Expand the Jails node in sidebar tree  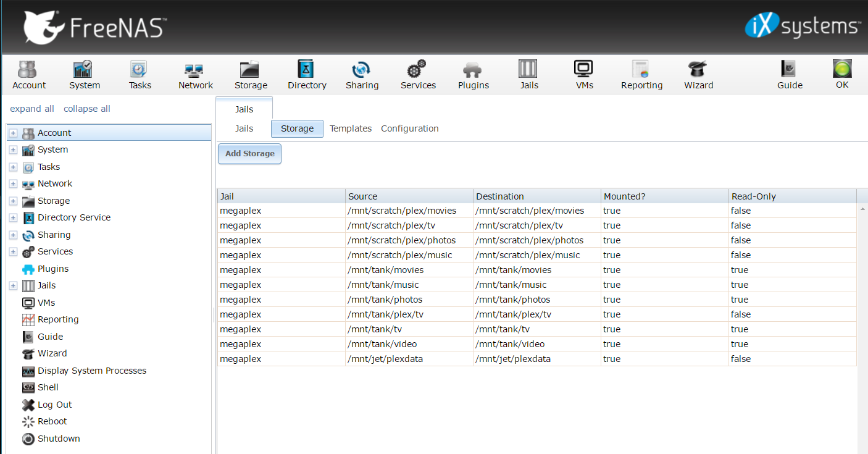[13, 285]
